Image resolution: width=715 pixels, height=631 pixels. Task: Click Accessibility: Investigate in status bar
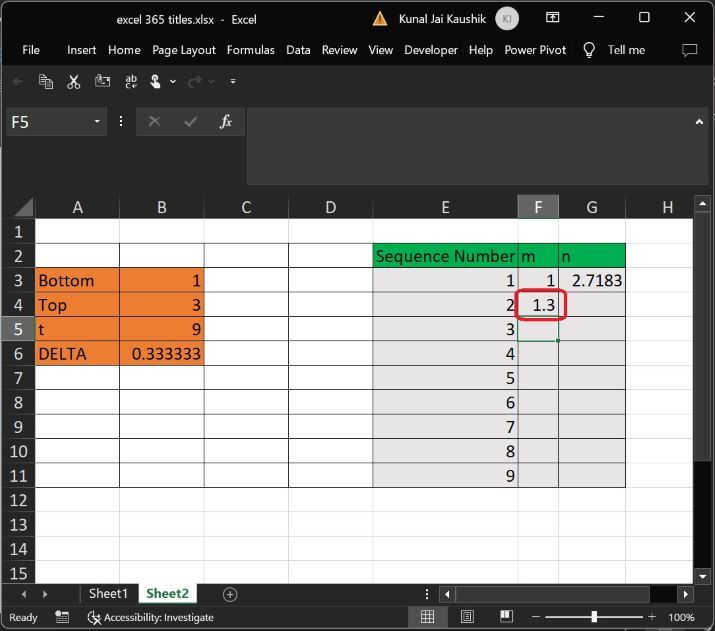[150, 617]
